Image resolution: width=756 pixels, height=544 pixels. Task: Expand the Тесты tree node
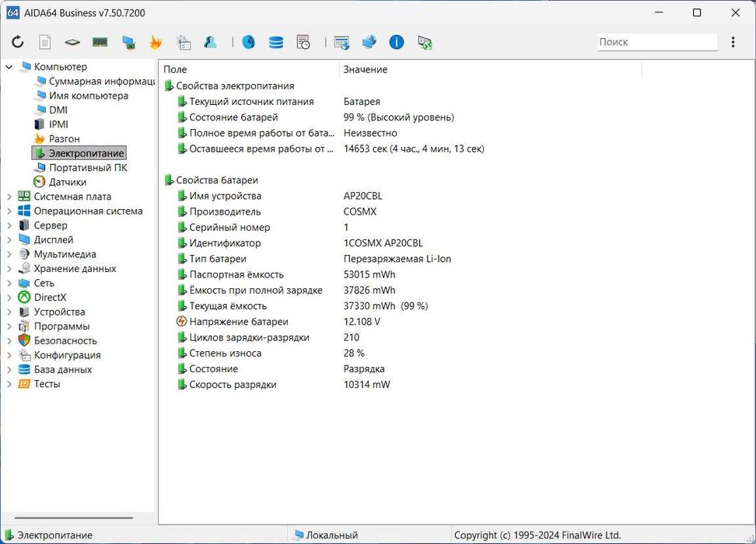point(9,384)
